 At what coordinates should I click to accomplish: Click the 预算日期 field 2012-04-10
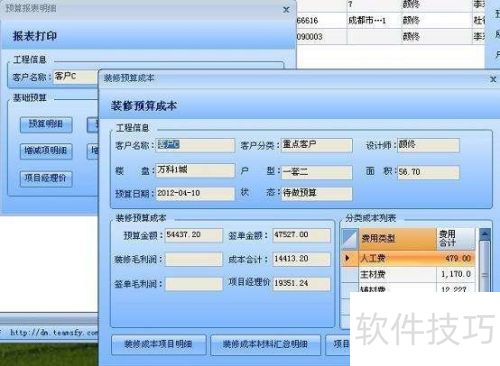point(195,193)
